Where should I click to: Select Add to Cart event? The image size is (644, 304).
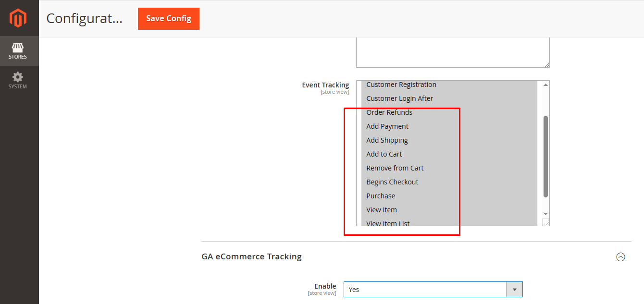(384, 154)
